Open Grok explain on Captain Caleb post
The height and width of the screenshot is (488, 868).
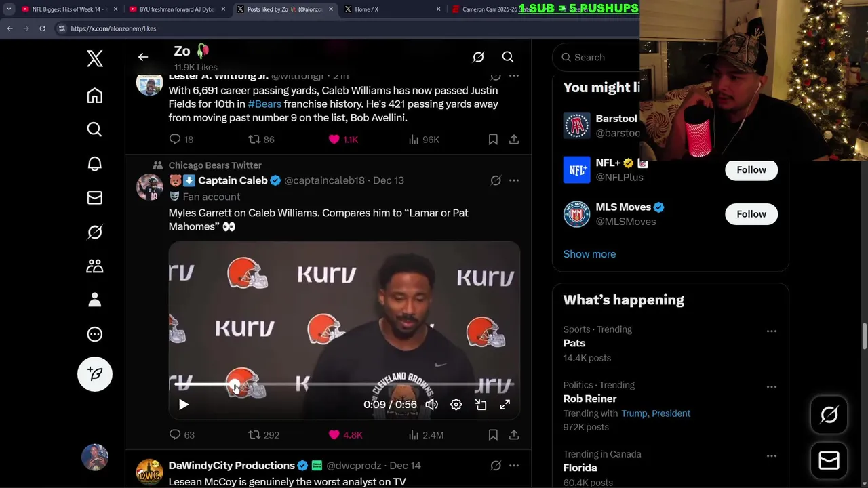pyautogui.click(x=496, y=180)
